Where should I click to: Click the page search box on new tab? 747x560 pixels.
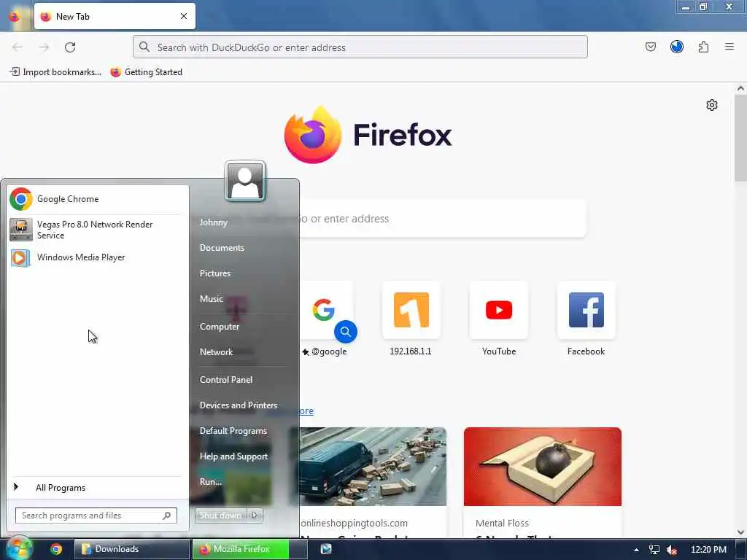(x=443, y=219)
